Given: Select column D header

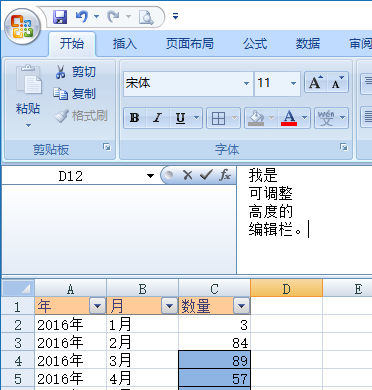Looking at the screenshot, I should pos(286,288).
